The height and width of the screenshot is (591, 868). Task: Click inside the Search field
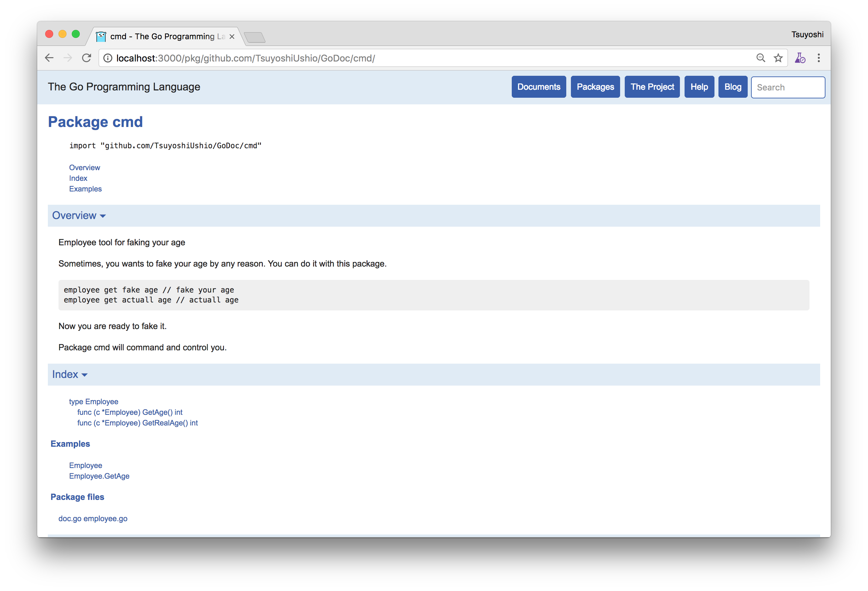coord(788,87)
